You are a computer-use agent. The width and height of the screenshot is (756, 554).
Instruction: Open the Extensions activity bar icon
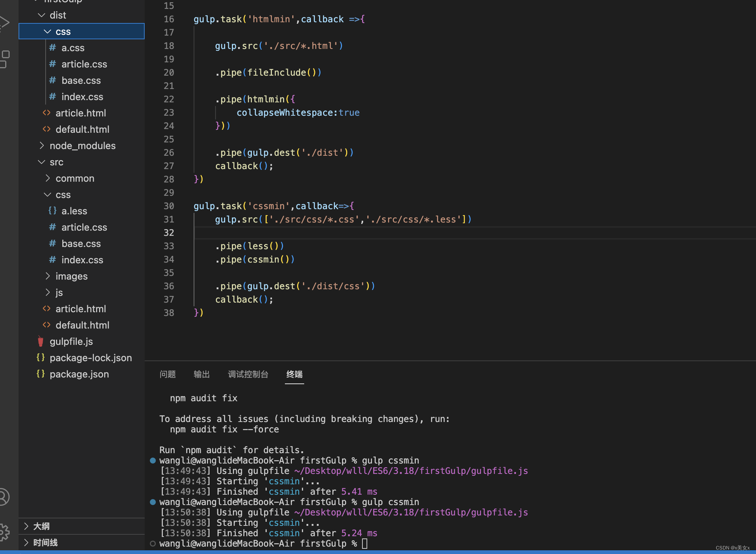(x=4, y=59)
